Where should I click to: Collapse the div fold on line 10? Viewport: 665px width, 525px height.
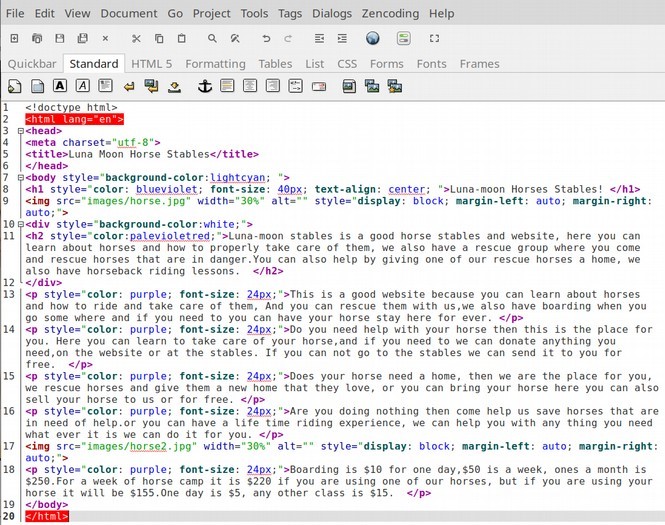[x=20, y=224]
